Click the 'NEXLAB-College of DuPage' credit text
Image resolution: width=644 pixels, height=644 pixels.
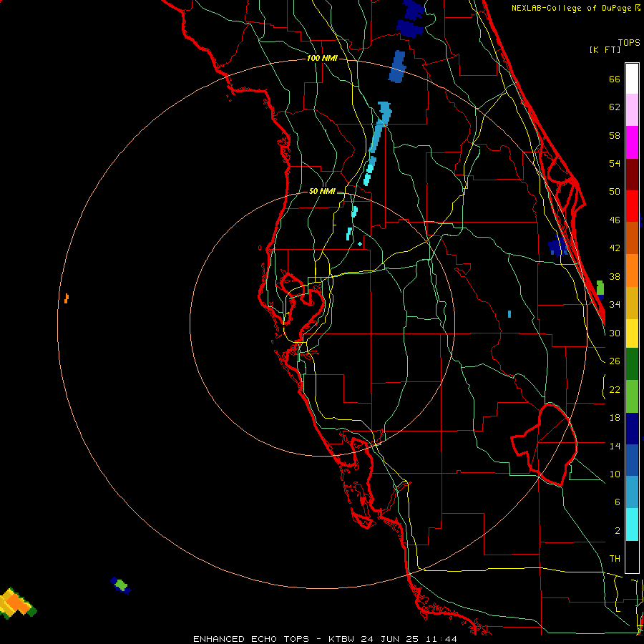pos(571,8)
